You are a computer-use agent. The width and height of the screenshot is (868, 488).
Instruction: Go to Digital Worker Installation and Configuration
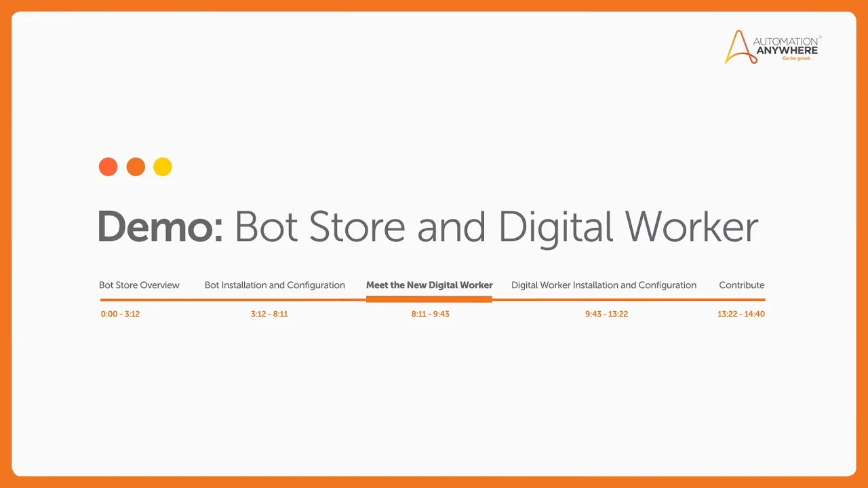point(604,285)
